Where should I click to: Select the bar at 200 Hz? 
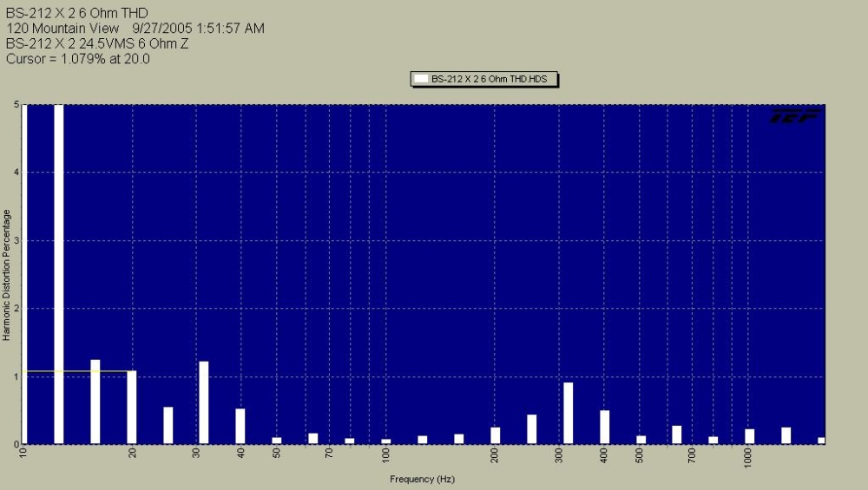pos(495,435)
